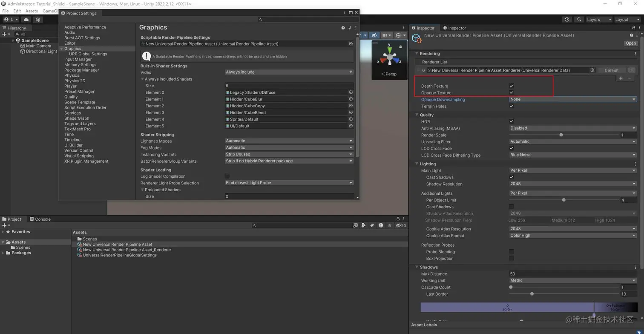Click the object picker for Scriptable Render Pipeline asset
This screenshot has height=334, width=644.
(351, 44)
